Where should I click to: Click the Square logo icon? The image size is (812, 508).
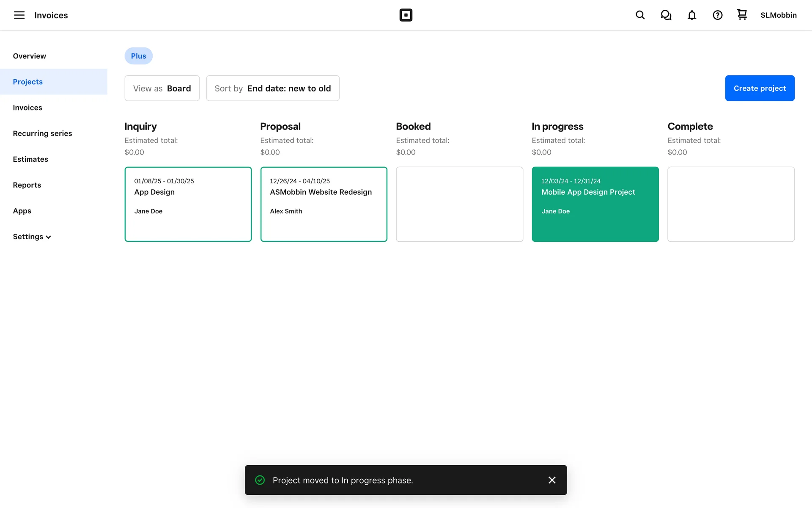(x=406, y=15)
